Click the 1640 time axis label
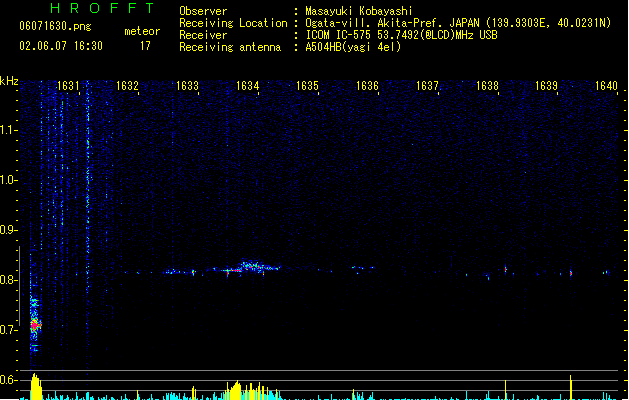This screenshot has width=629, height=400. pos(606,86)
